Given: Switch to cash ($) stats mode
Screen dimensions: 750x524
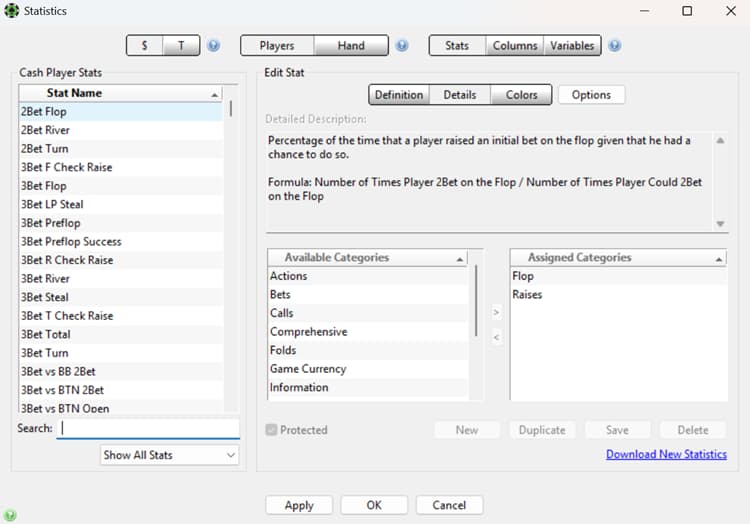Looking at the screenshot, I should tap(144, 45).
